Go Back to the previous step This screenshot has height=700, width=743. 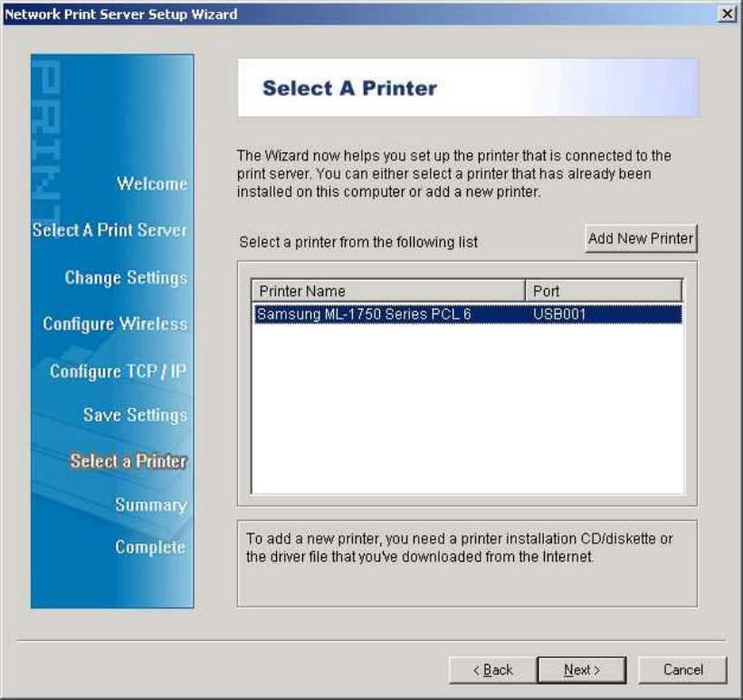493,669
